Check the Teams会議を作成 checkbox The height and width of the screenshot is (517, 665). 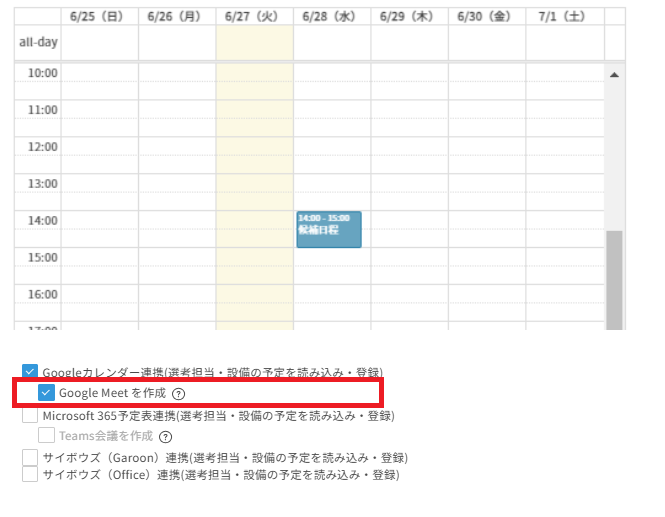click(x=46, y=436)
